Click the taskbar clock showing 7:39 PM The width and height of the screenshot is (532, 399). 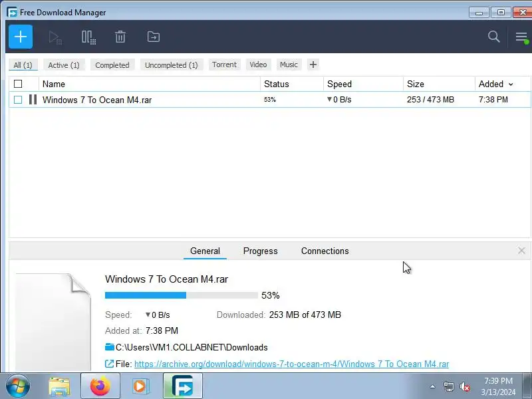click(498, 386)
